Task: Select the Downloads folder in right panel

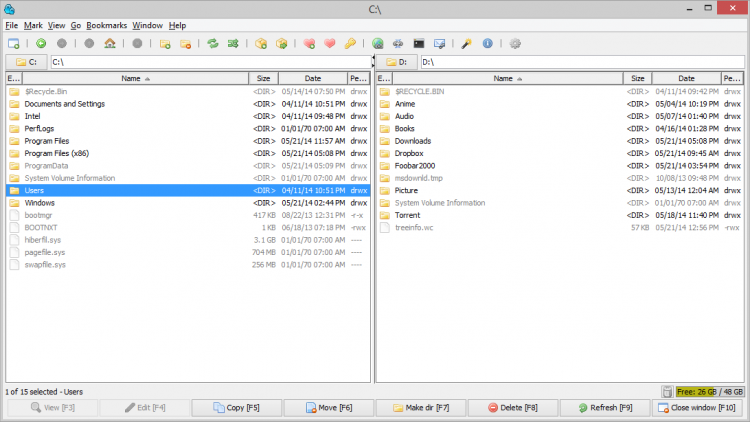Action: point(560,141)
